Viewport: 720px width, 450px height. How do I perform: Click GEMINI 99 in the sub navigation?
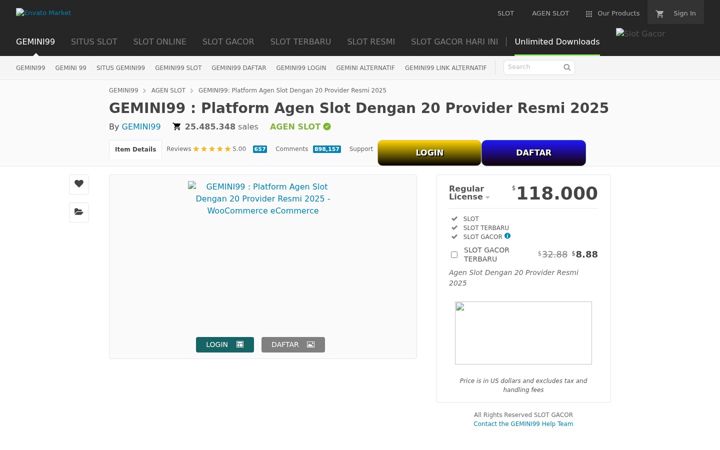tap(71, 68)
